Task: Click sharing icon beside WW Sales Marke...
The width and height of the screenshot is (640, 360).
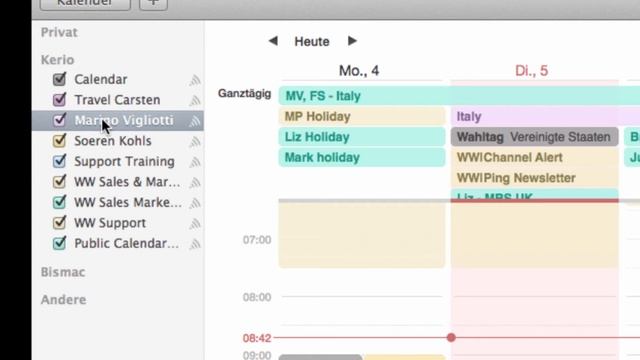Action: pyautogui.click(x=195, y=203)
